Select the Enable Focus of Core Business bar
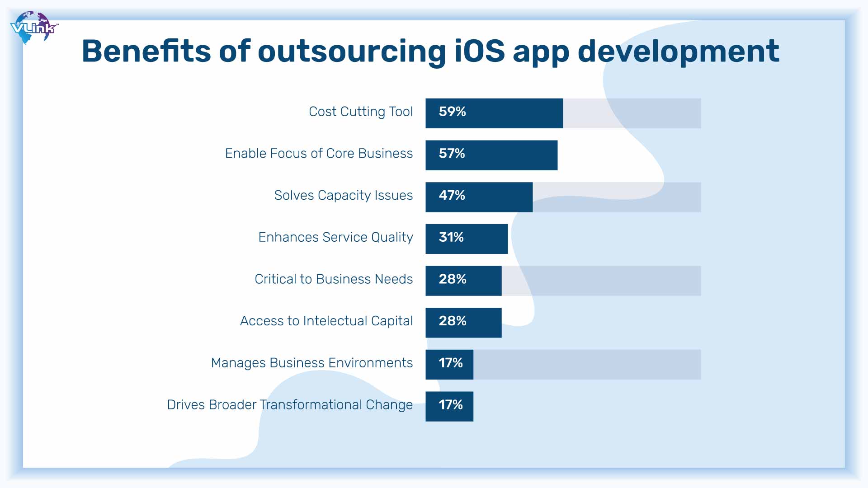The image size is (868, 488). click(x=489, y=153)
